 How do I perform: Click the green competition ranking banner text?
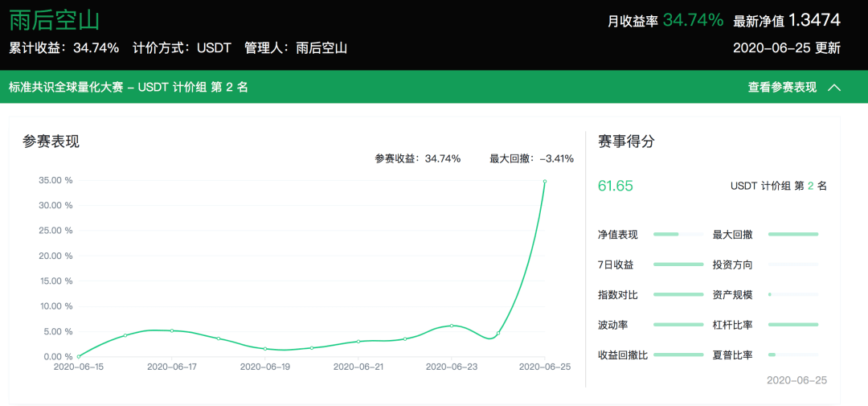[128, 88]
